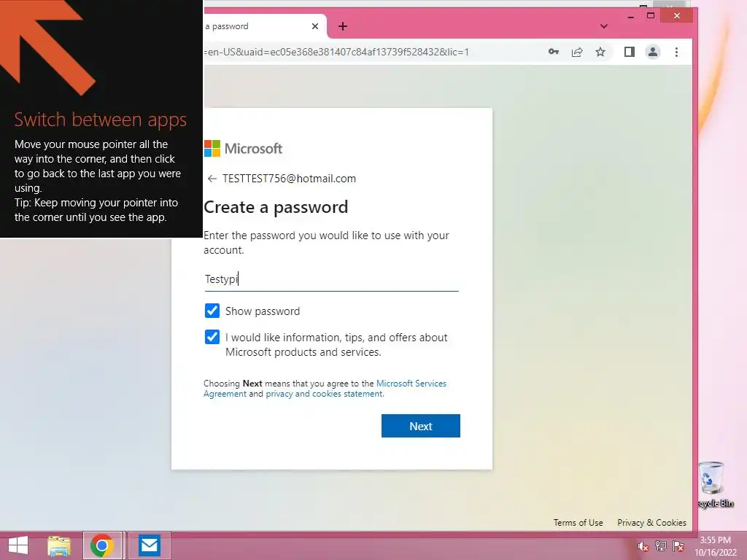This screenshot has height=560, width=747.
Task: Uncheck the Show password checkbox
Action: click(x=212, y=311)
